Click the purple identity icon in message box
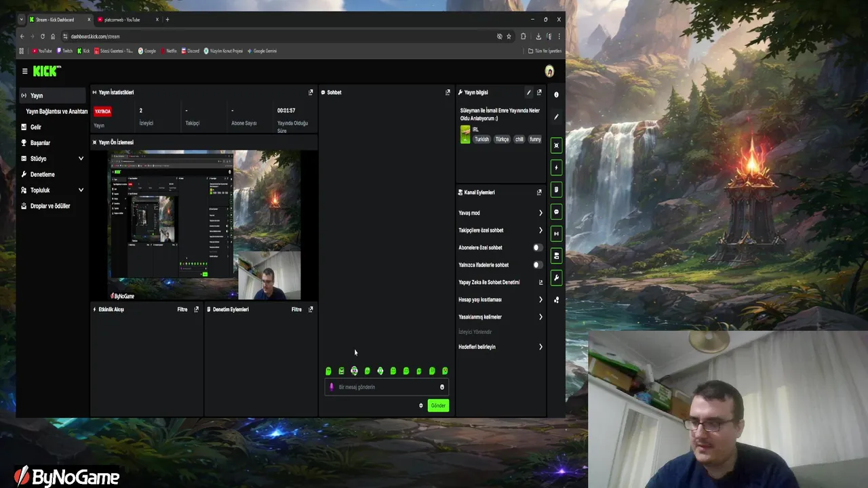 332,387
